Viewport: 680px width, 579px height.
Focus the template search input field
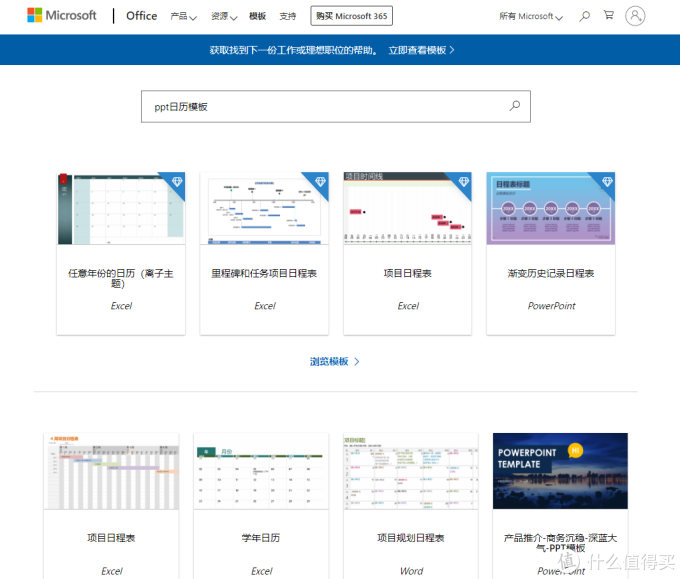point(336,107)
